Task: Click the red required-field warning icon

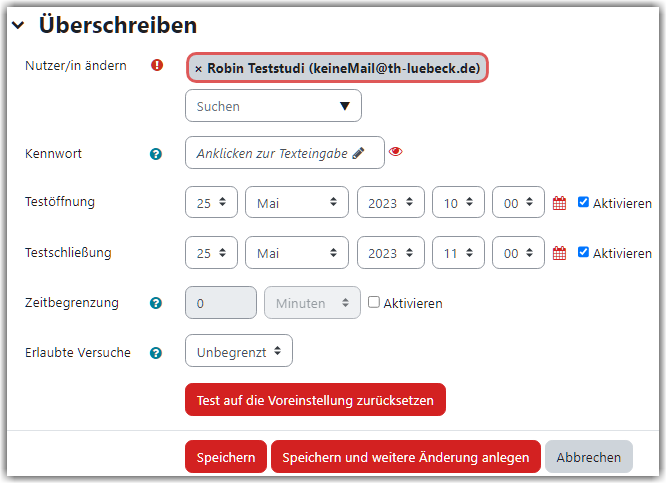Action: [x=157, y=65]
